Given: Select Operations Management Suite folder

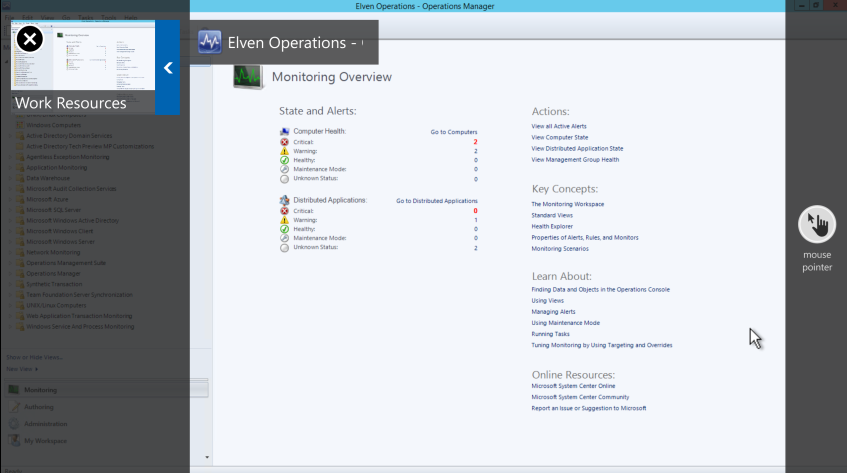Looking at the screenshot, I should tap(66, 263).
